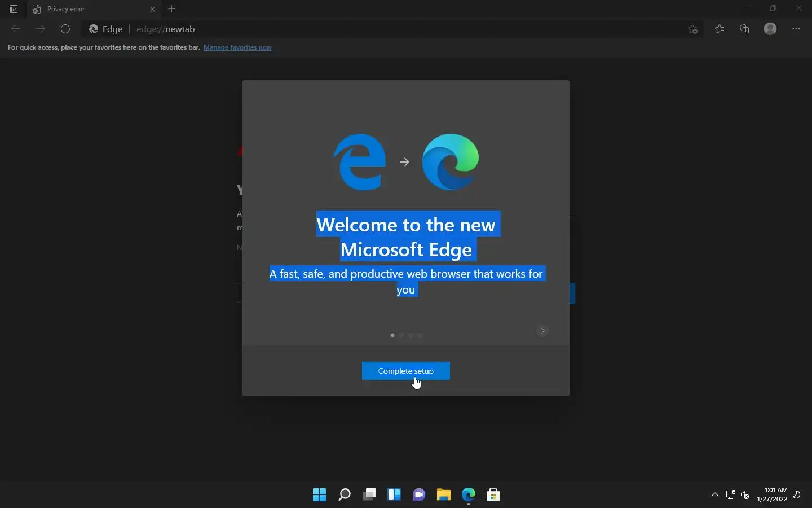Select the third carousel page dot
The image size is (812, 508).
click(411, 335)
